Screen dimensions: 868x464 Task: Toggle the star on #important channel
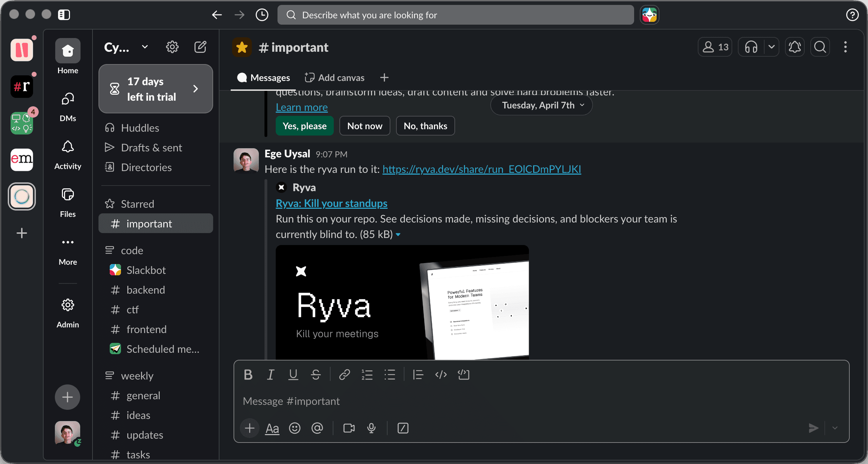pyautogui.click(x=242, y=47)
